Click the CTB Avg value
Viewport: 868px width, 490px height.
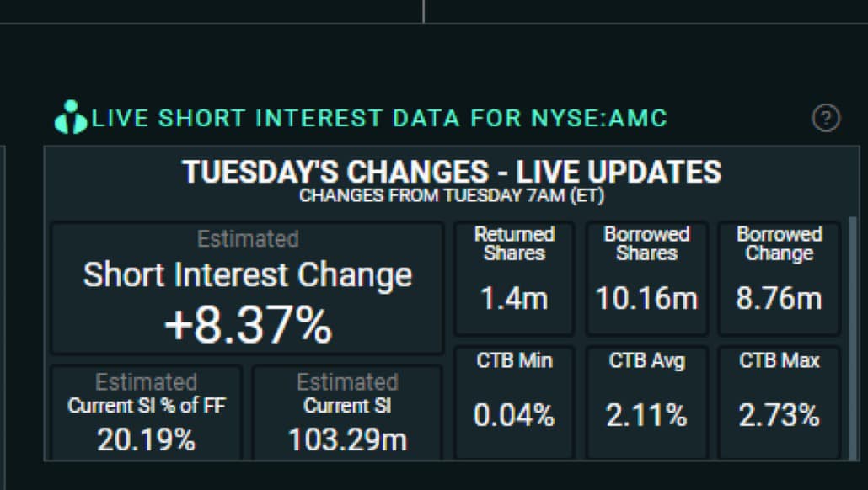pos(646,414)
